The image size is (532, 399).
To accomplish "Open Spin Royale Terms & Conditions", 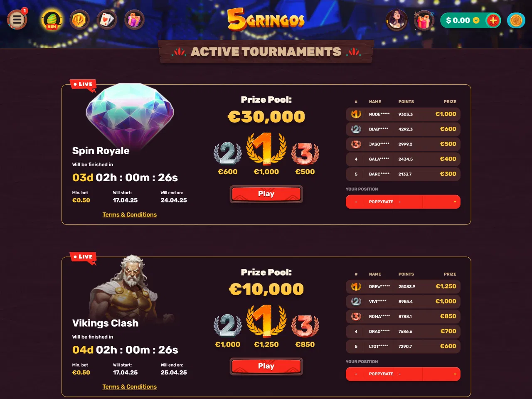I will 130,214.
